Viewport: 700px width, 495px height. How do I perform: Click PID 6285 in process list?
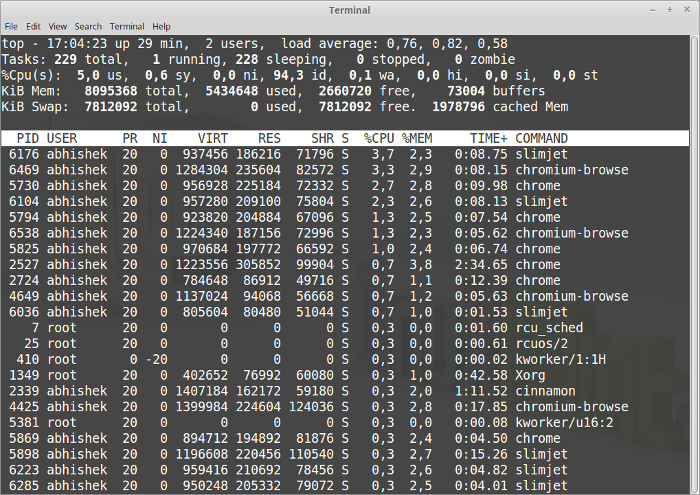(x=24, y=486)
